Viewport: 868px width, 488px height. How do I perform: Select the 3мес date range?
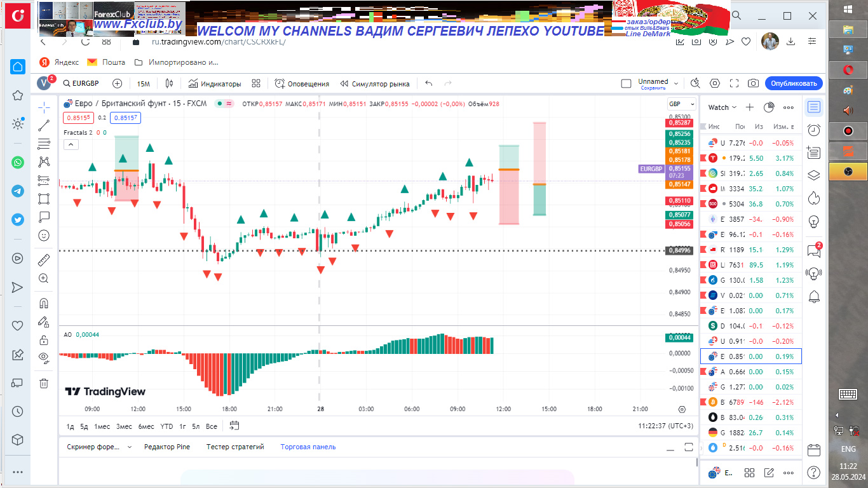124,426
